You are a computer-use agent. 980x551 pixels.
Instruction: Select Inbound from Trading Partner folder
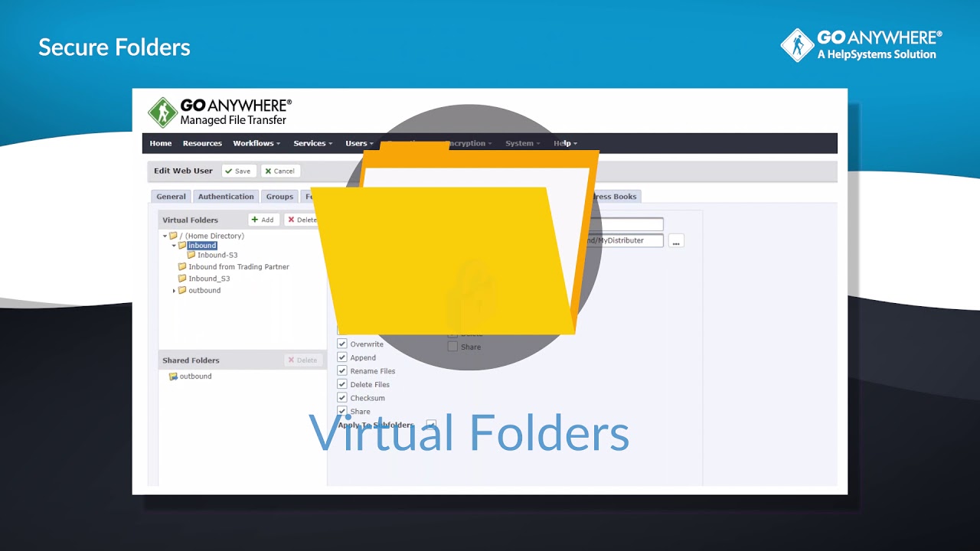click(239, 267)
